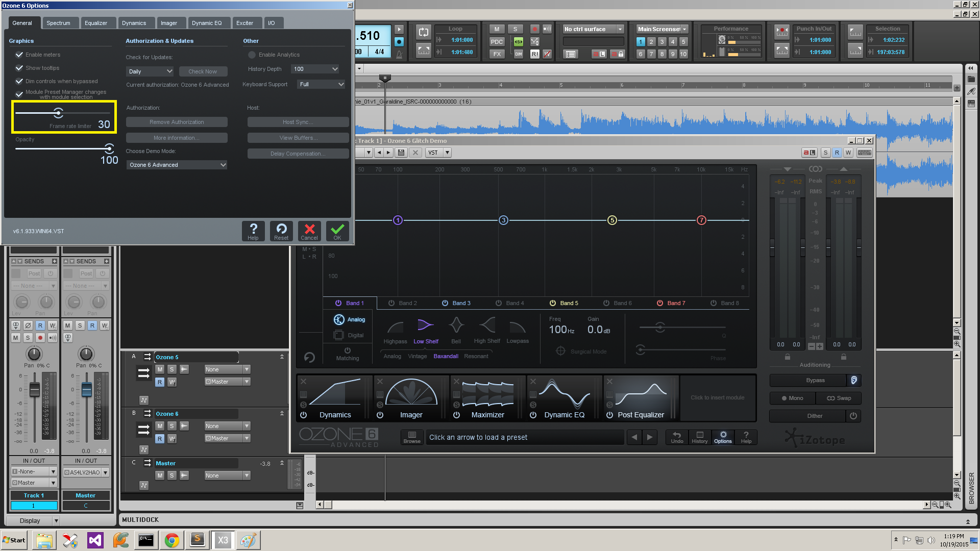Viewport: 980px width, 551px height.
Task: Open the Ozone 6 Advanced demo mode dropdown
Action: (x=176, y=165)
